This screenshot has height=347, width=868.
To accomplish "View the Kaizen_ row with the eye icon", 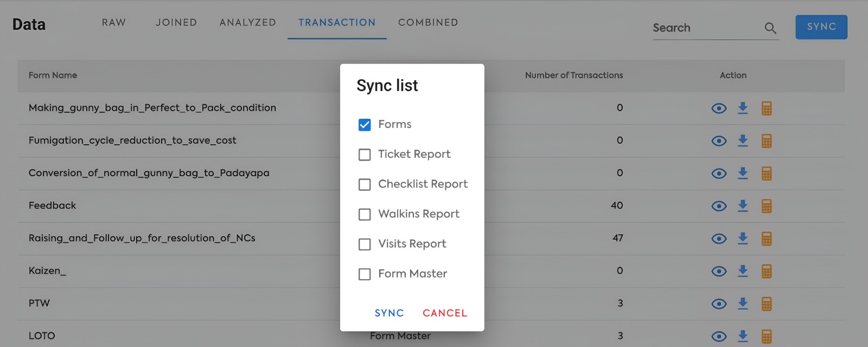I will coord(719,271).
